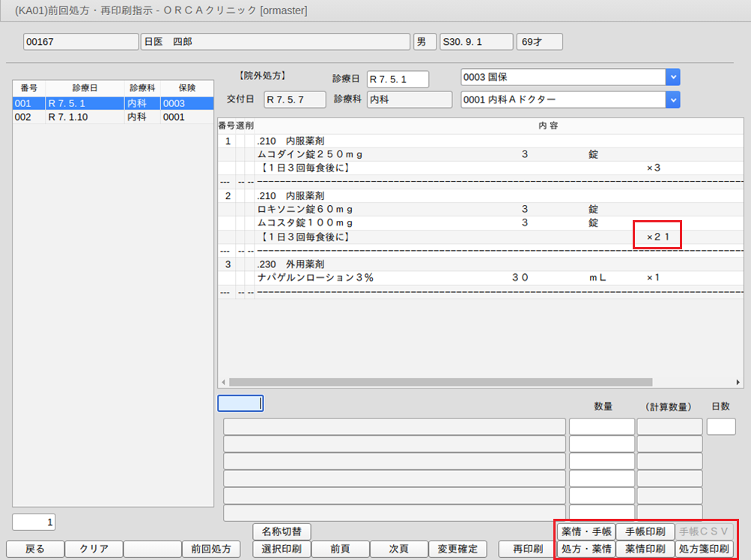Image resolution: width=751 pixels, height=560 pixels.
Task: Click the 戻る button
Action: coord(34,549)
